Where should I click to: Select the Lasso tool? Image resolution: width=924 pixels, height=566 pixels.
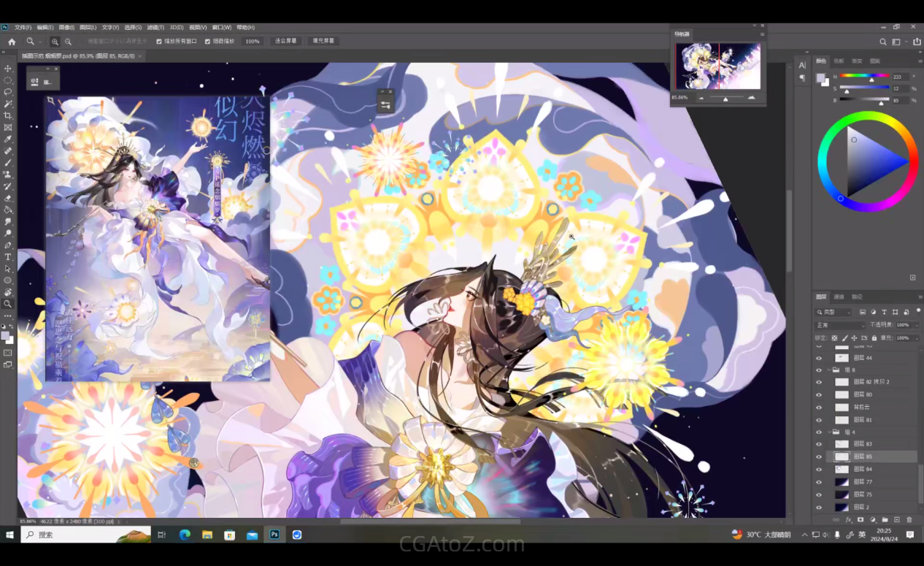[8, 92]
